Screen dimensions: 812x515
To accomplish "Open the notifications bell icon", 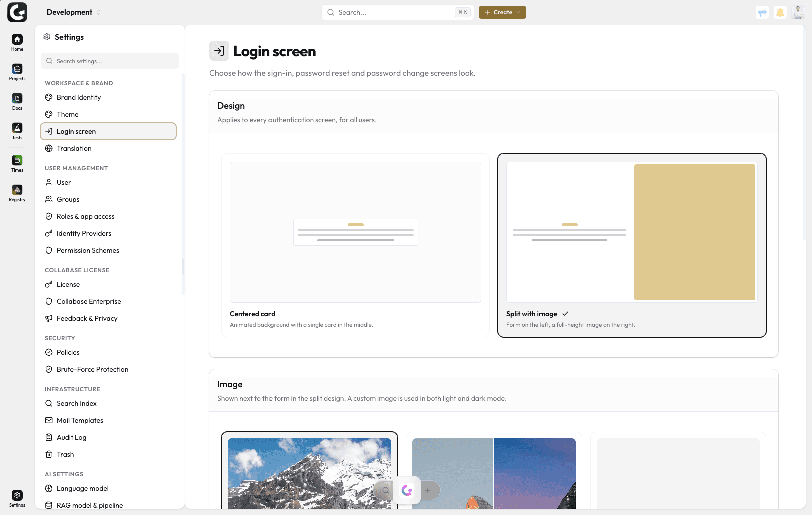I will (x=780, y=12).
